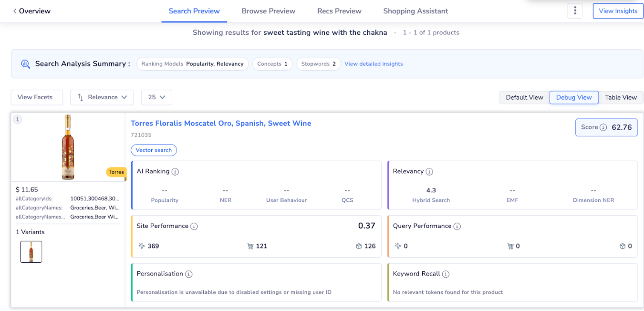This screenshot has width=644, height=311.
Task: Click the Hybrid Search value 4.3
Action: pyautogui.click(x=431, y=190)
